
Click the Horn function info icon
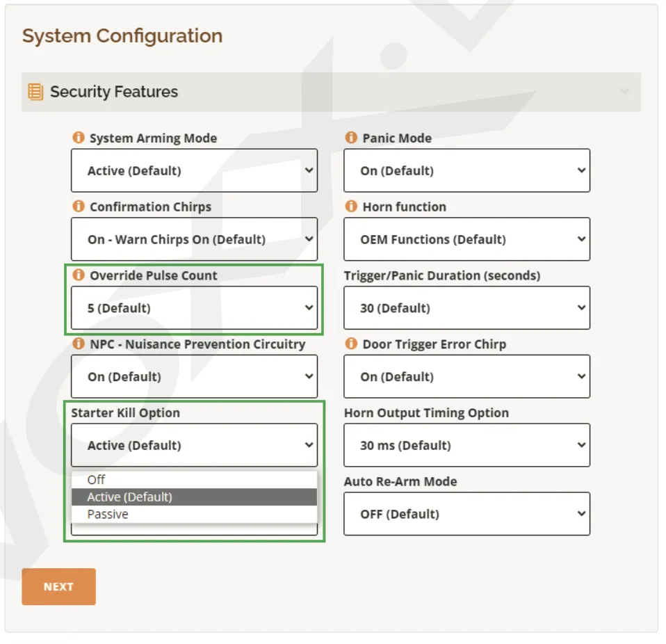point(351,207)
